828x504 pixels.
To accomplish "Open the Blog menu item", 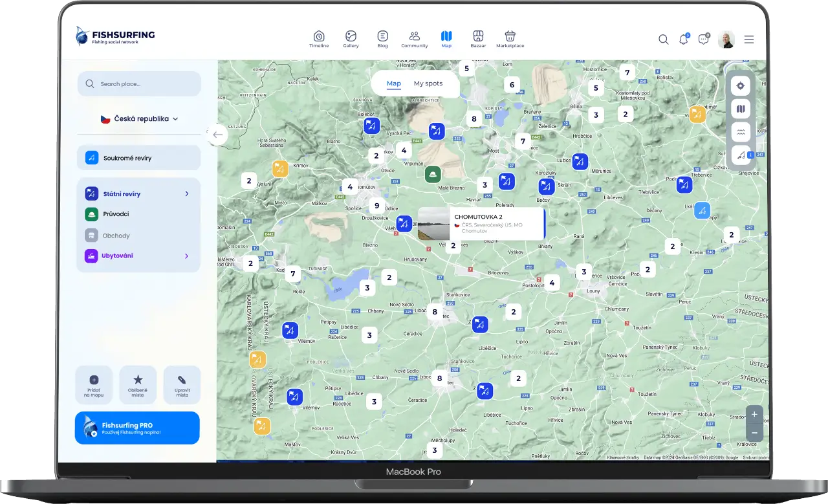I will pos(382,39).
